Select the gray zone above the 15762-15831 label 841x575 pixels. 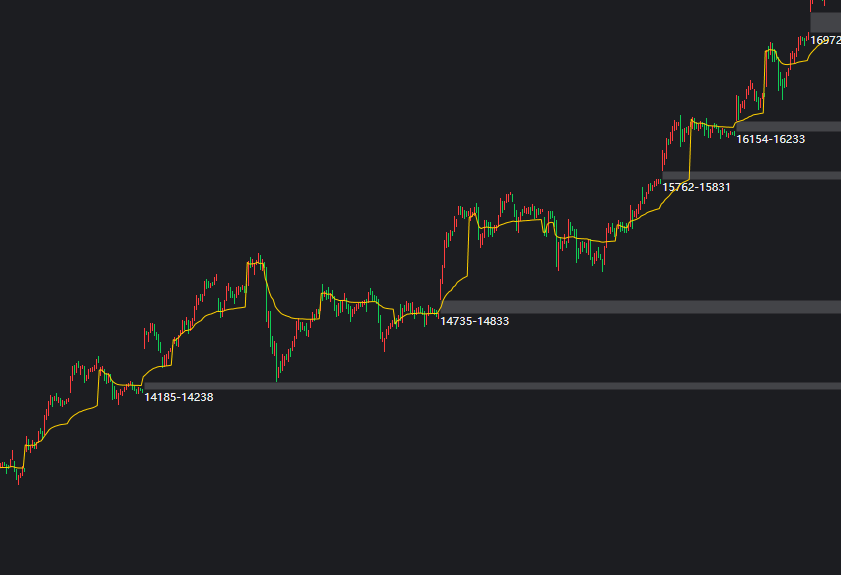point(750,175)
